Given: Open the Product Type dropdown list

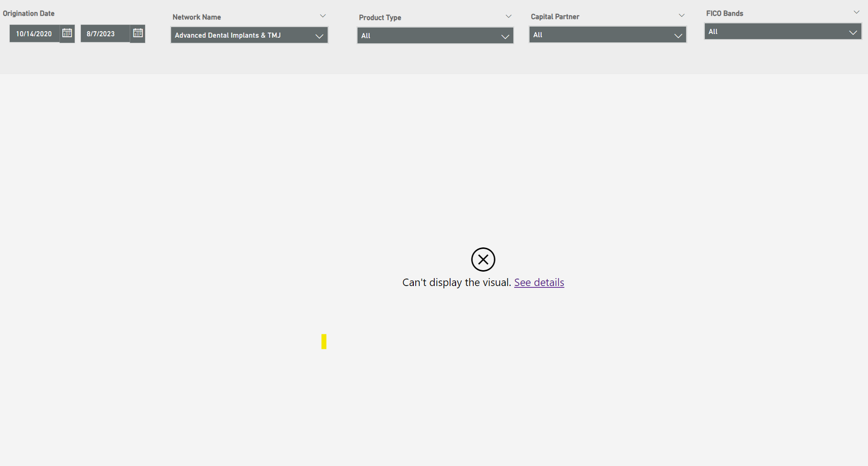Looking at the screenshot, I should (x=435, y=36).
